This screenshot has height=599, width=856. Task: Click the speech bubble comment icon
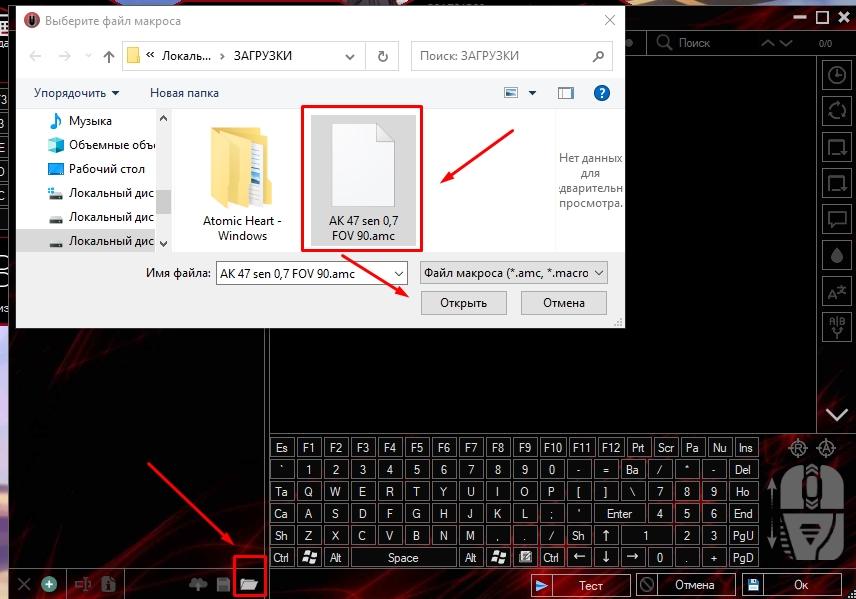[835, 219]
